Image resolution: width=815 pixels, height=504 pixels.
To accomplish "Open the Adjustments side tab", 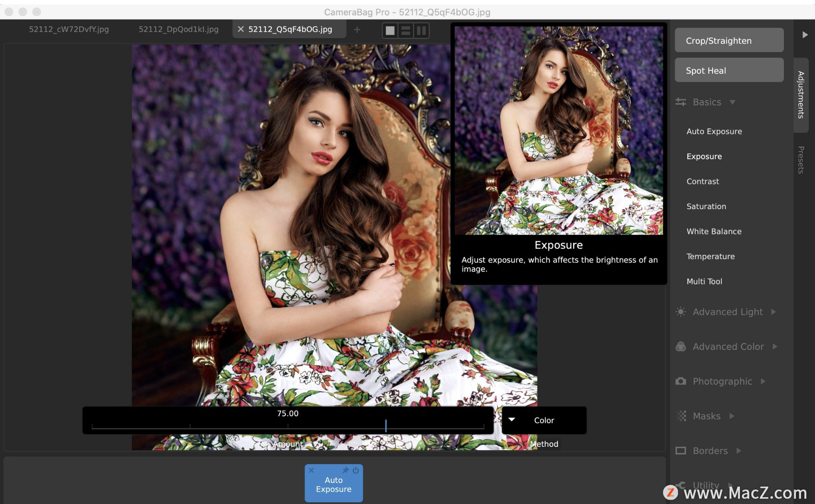I will pyautogui.click(x=801, y=95).
